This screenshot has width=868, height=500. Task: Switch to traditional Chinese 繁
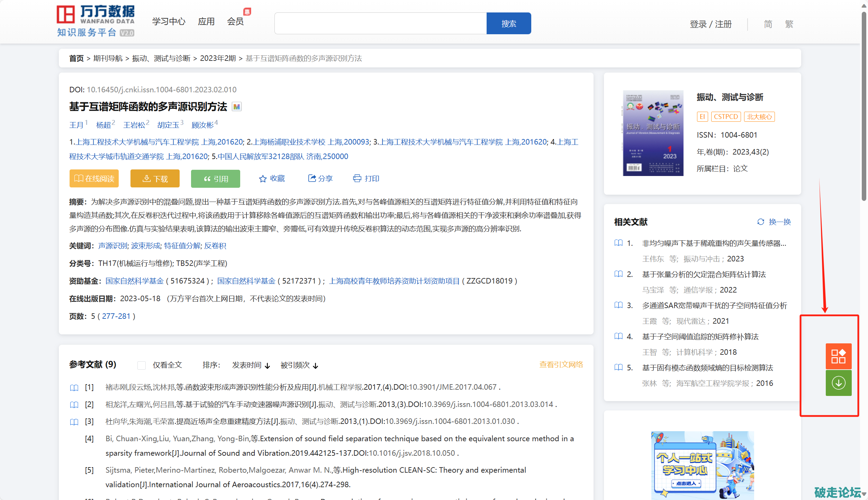pos(789,24)
